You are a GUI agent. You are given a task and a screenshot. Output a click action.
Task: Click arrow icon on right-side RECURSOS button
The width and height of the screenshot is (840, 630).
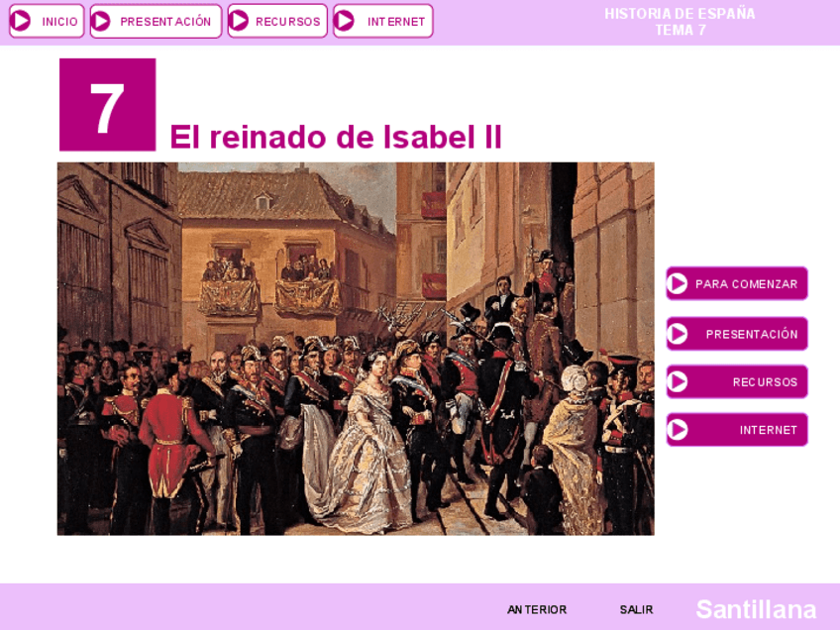click(678, 381)
